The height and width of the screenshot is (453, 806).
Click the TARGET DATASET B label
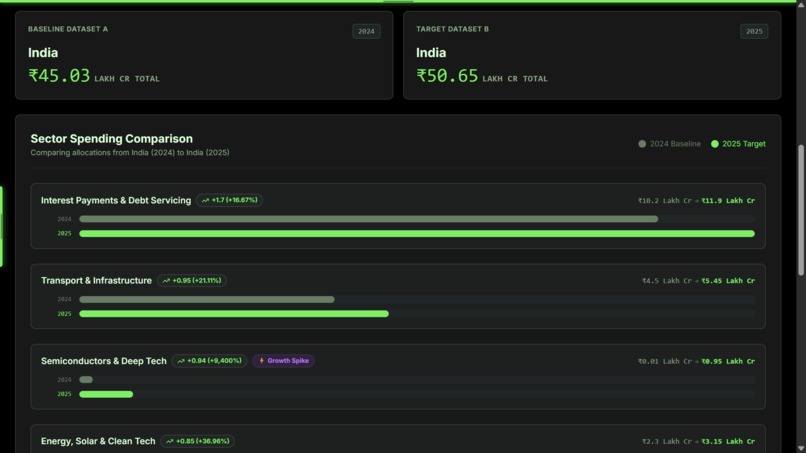(x=452, y=29)
